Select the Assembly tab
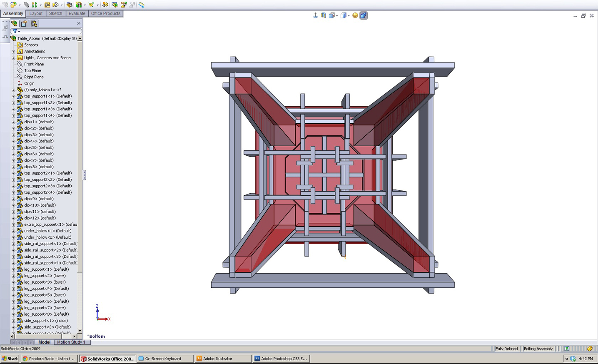598x364 pixels. [x=13, y=13]
